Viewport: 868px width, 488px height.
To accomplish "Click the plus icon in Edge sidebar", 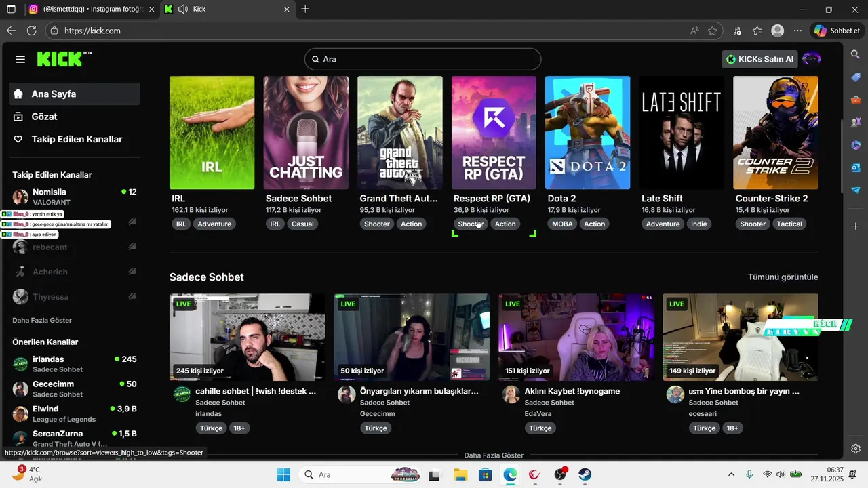I will [x=856, y=226].
